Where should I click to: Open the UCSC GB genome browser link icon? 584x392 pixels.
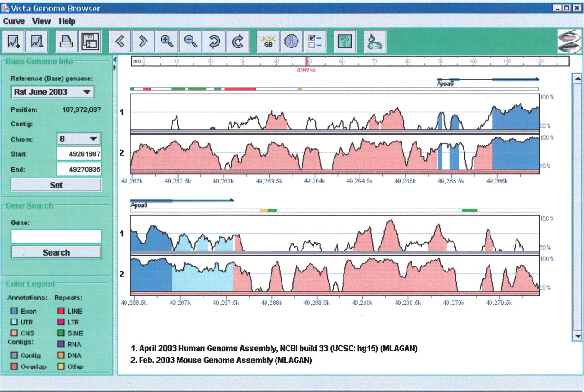point(268,42)
